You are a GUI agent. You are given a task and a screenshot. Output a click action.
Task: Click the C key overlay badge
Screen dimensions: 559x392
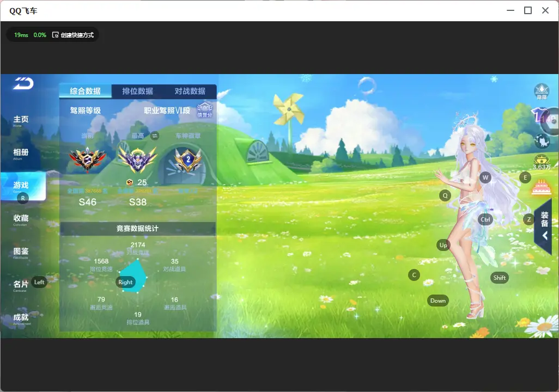[x=414, y=275]
